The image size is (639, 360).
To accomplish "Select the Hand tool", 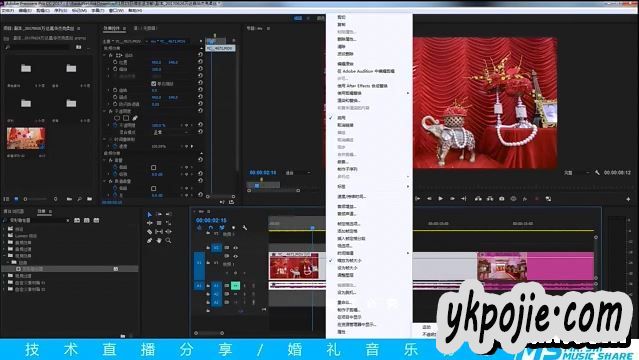I will [x=159, y=241].
